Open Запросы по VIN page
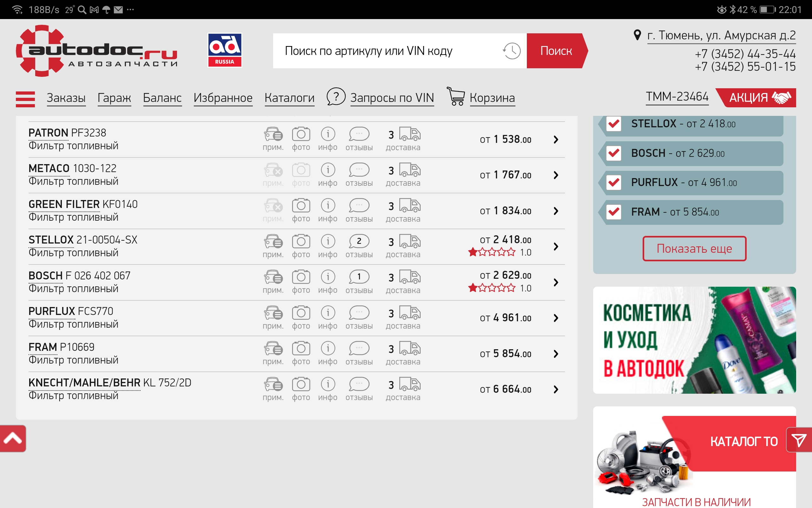 (392, 98)
